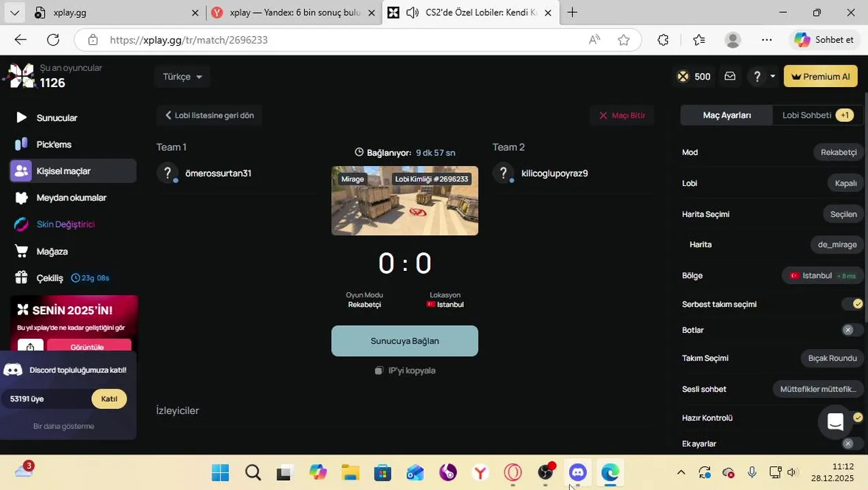Open Discord from the taskbar
Screen dimensions: 868x490
(x=578, y=472)
